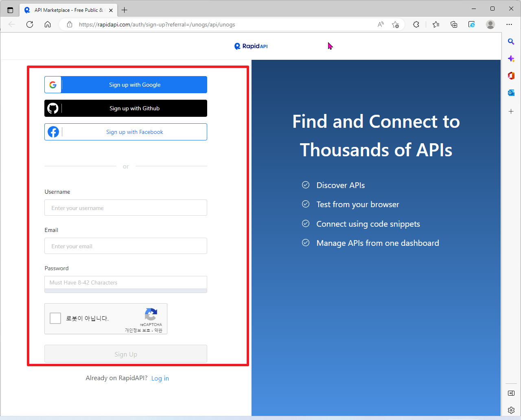Open the tab actions menu icon
Viewport: 521px width, 420px height.
coord(10,10)
